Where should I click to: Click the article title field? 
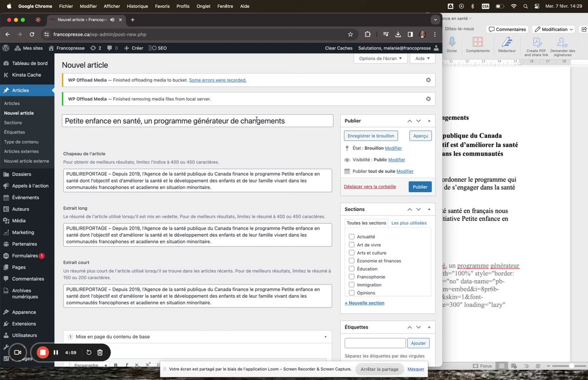198,121
